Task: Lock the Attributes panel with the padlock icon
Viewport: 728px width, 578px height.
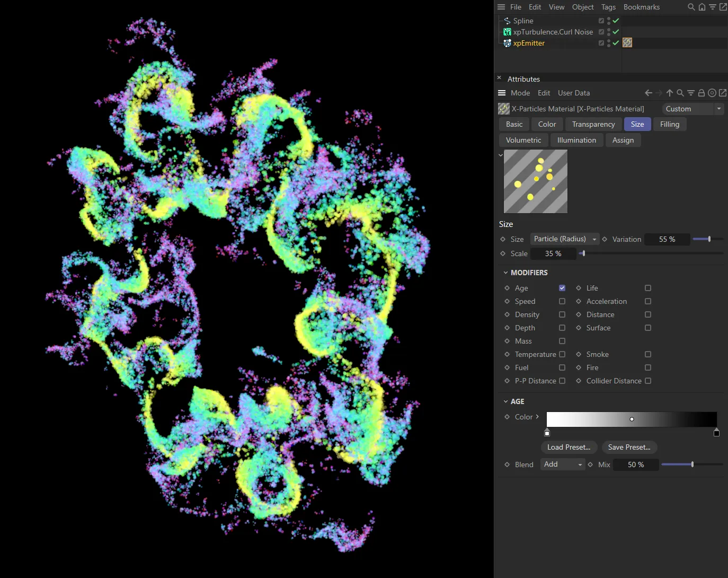Action: [701, 93]
